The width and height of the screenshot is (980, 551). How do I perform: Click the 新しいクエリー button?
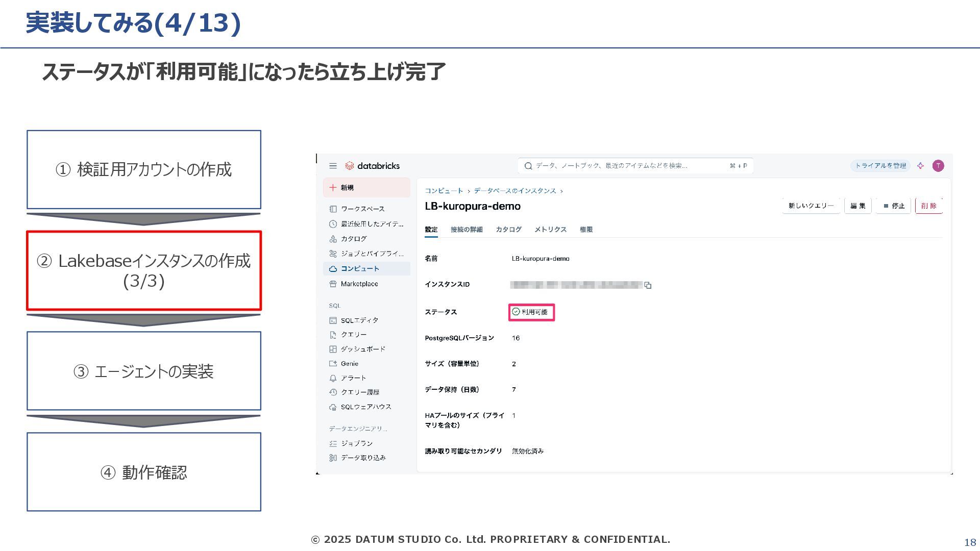tap(811, 206)
